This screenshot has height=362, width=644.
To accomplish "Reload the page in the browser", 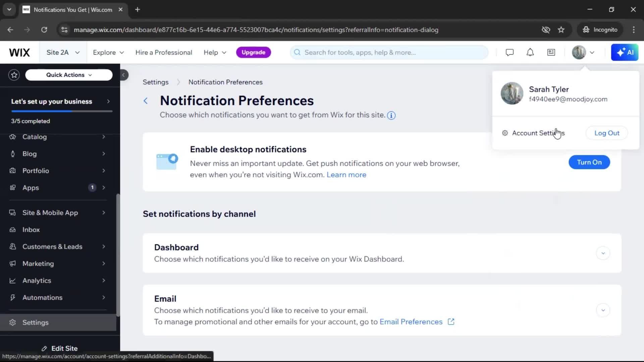I will 44,30.
